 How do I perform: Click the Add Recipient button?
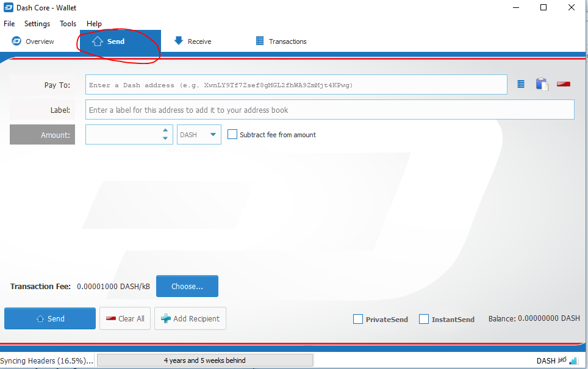190,318
